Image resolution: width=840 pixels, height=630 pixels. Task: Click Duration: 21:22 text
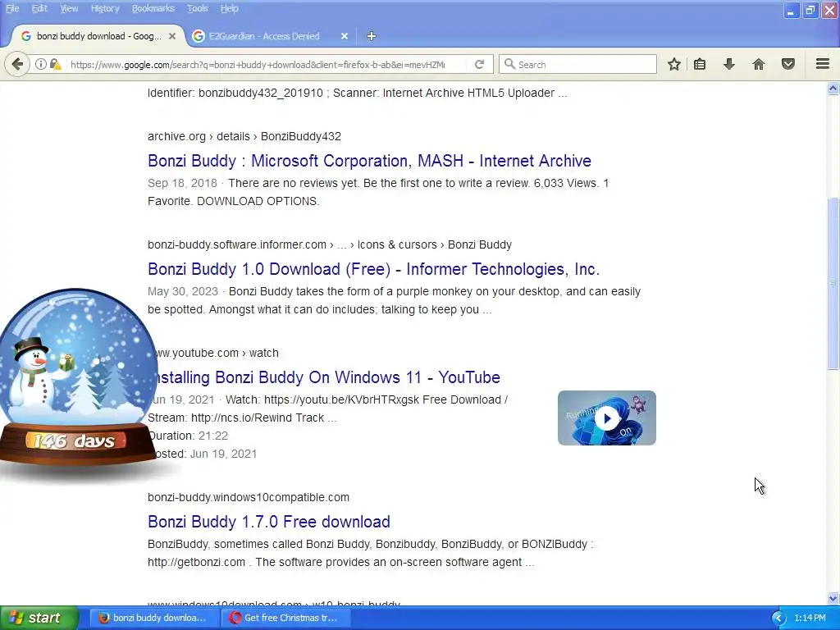click(x=188, y=436)
